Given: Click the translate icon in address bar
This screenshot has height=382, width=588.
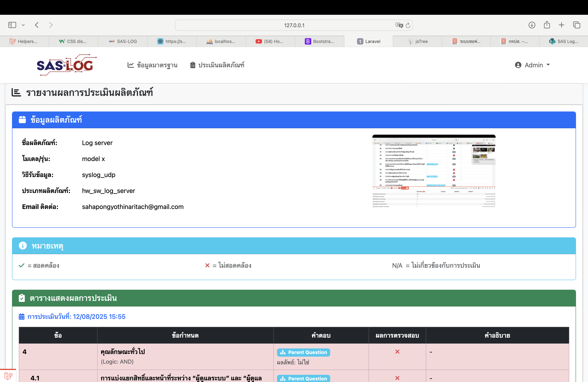Looking at the screenshot, I should 399,25.
